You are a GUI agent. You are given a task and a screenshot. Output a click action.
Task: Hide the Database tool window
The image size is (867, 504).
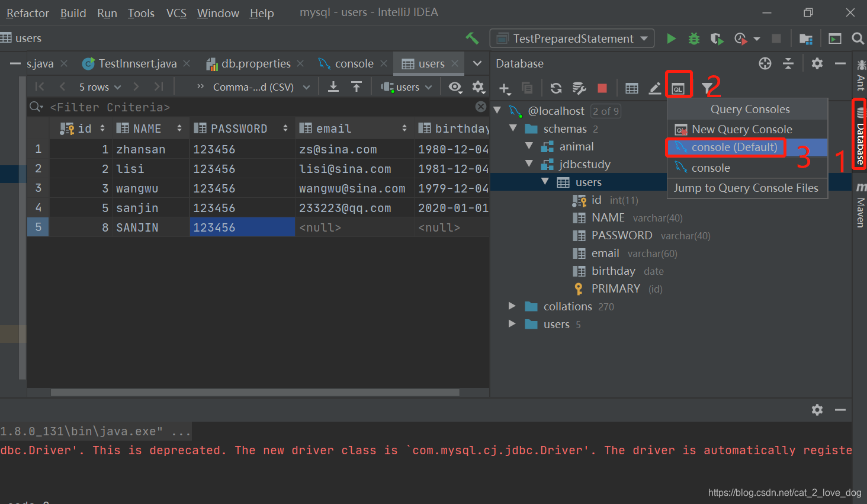click(840, 63)
